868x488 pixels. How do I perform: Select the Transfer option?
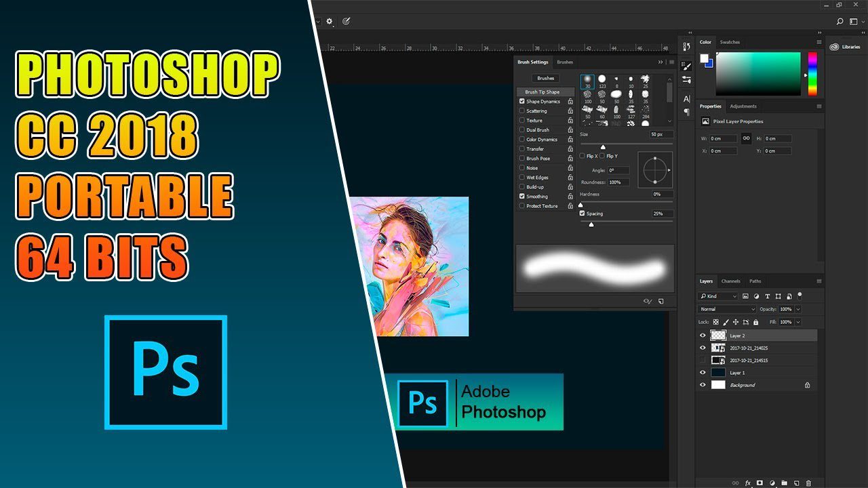(x=535, y=148)
